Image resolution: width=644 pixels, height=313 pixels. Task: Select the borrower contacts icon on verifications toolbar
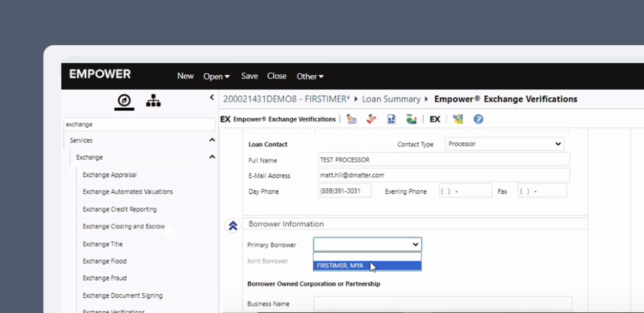click(x=352, y=119)
